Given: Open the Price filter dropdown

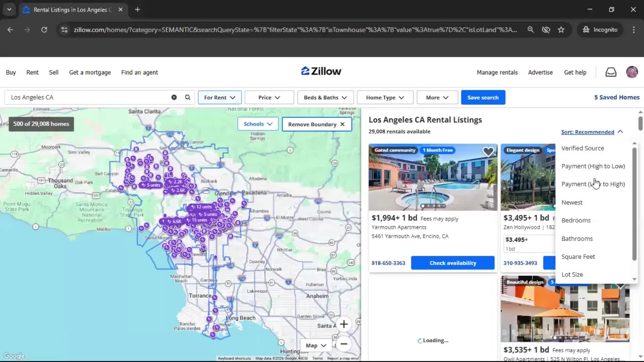Looking at the screenshot, I should (269, 98).
